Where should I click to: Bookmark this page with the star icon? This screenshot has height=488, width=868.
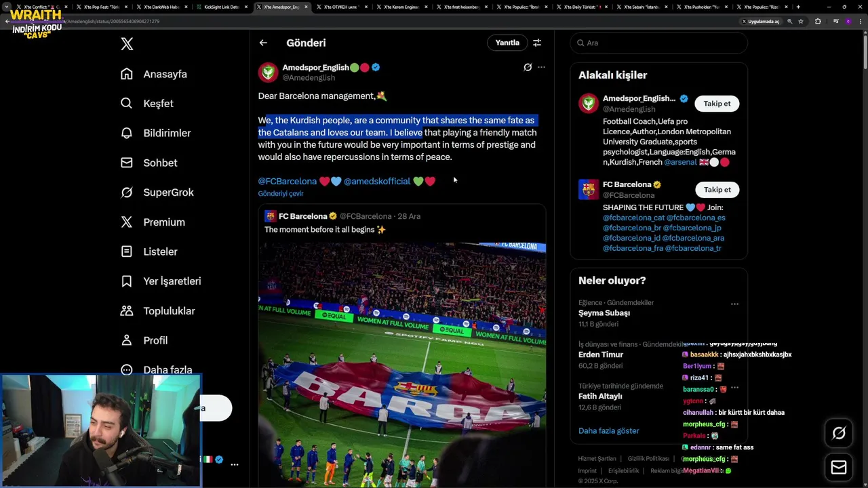coord(801,21)
